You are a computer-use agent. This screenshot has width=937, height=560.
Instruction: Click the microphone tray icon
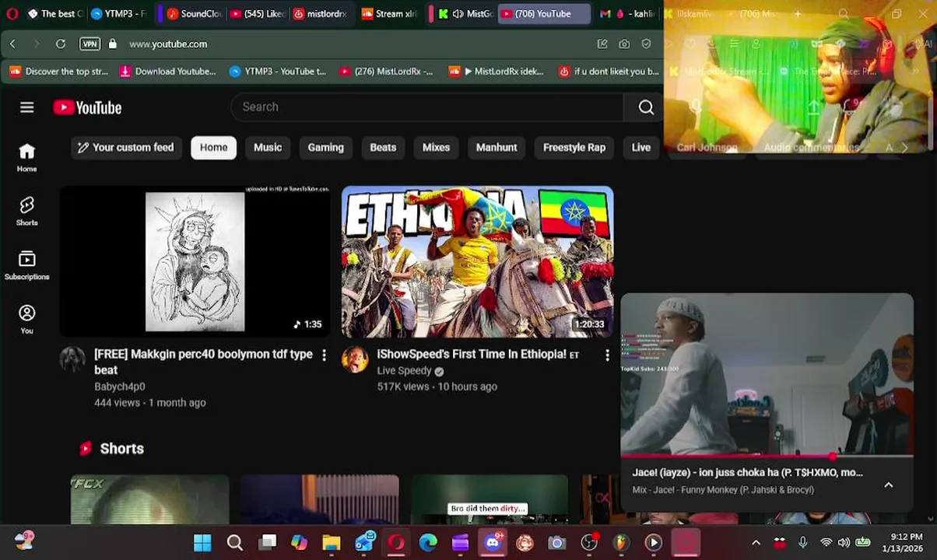(802, 543)
